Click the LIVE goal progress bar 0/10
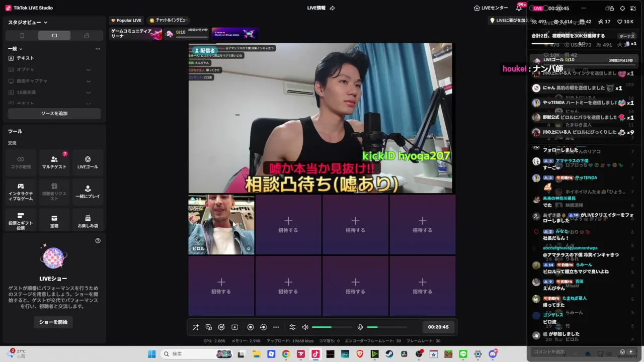644x362 pixels. (x=191, y=37)
